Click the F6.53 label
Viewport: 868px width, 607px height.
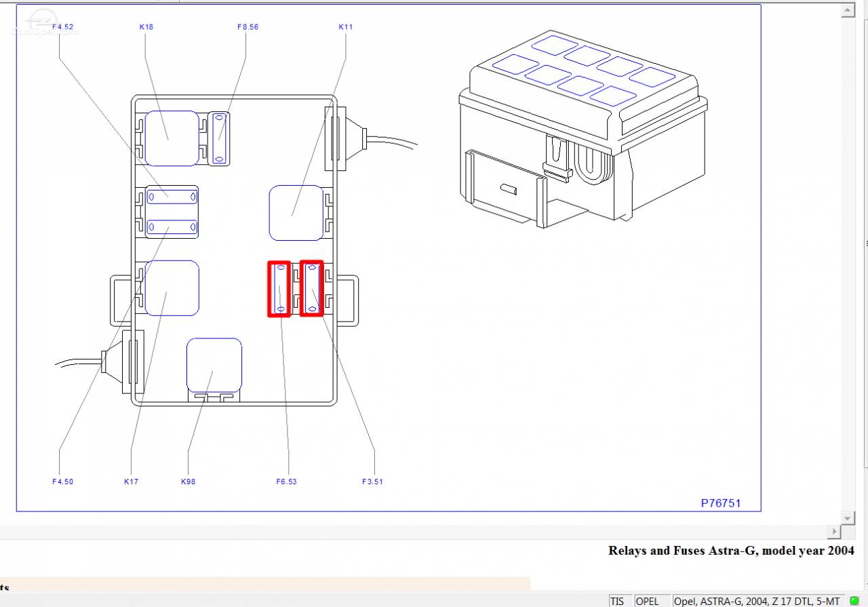click(x=286, y=482)
